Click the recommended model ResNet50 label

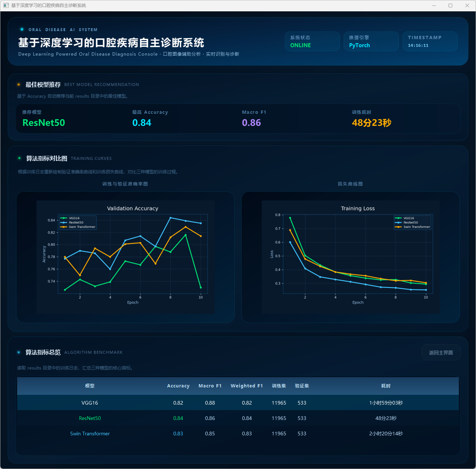(44, 123)
